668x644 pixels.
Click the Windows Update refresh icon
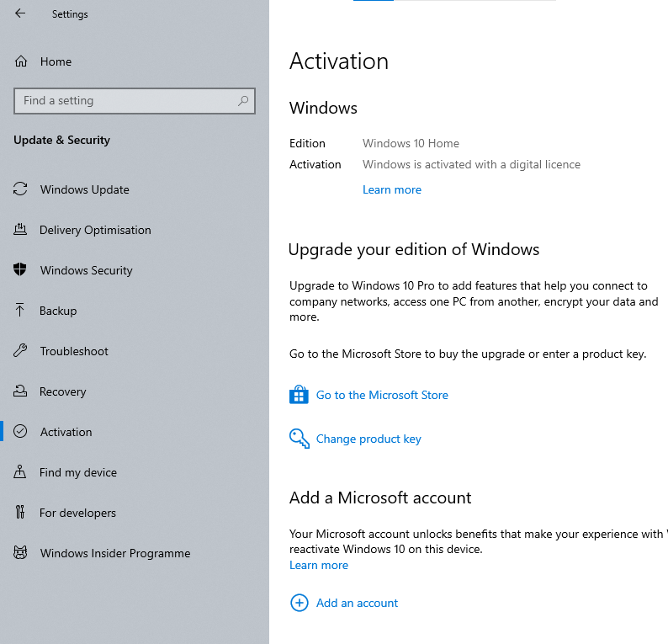[20, 189]
